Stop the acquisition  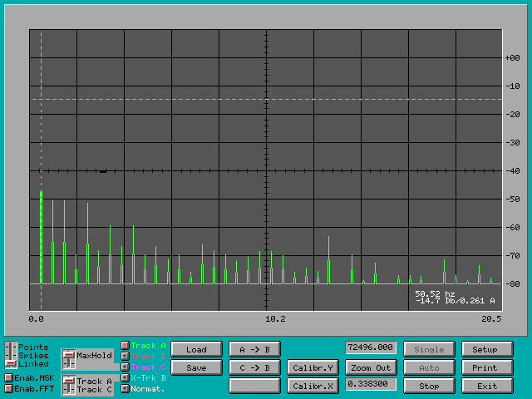pyautogui.click(x=429, y=386)
